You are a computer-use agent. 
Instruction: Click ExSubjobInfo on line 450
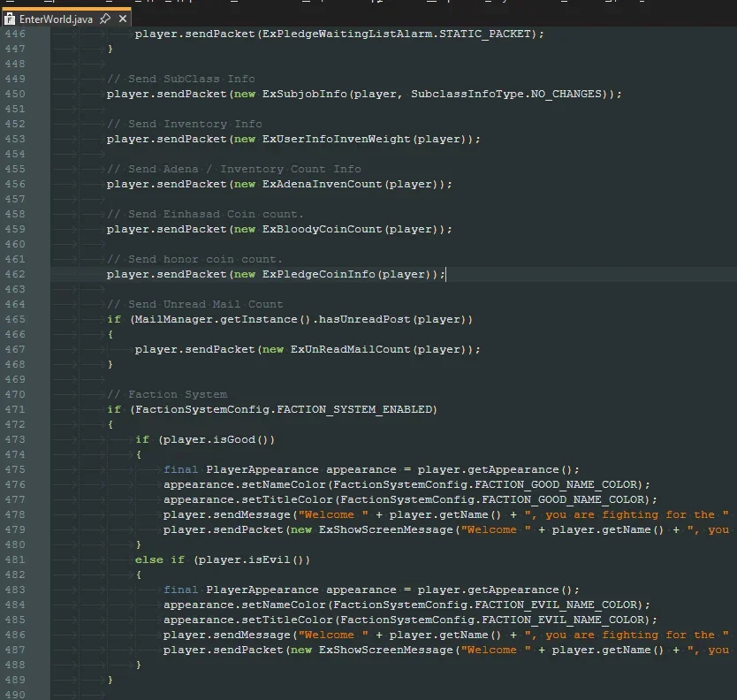pyautogui.click(x=304, y=94)
